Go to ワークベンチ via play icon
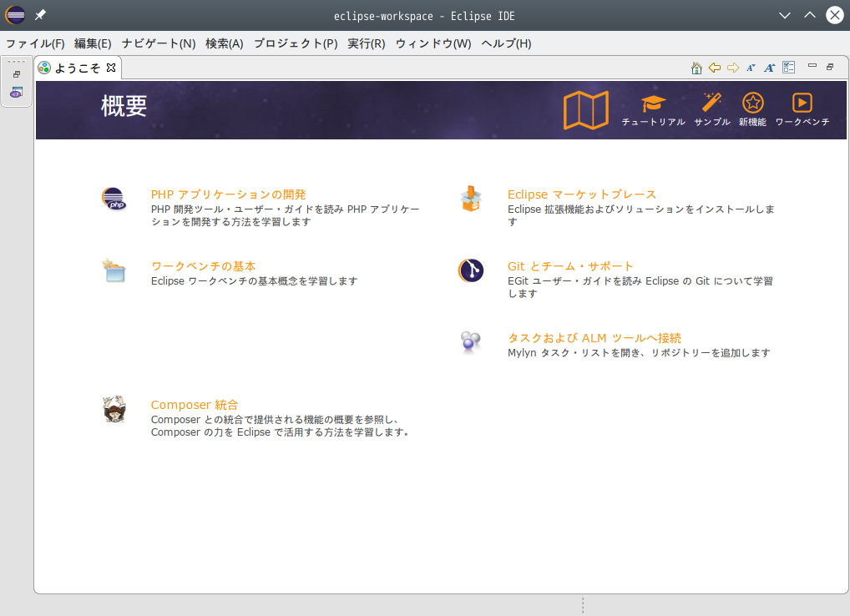 pos(802,110)
